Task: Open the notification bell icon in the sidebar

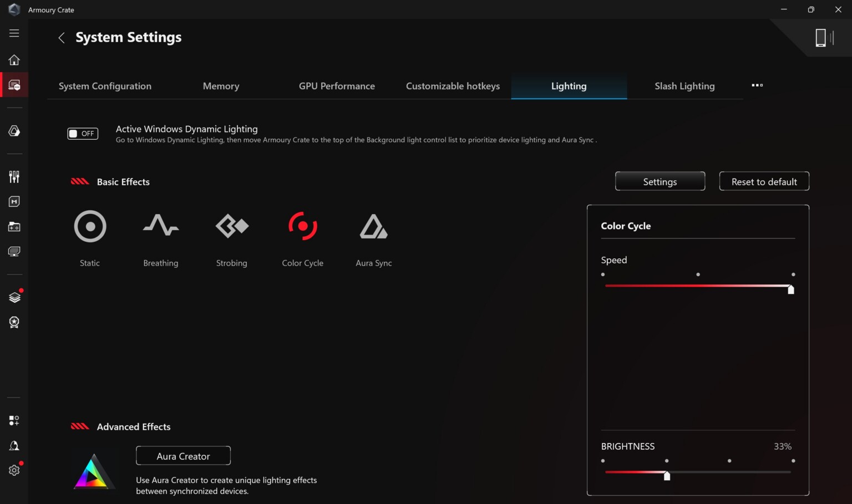Action: point(14,446)
